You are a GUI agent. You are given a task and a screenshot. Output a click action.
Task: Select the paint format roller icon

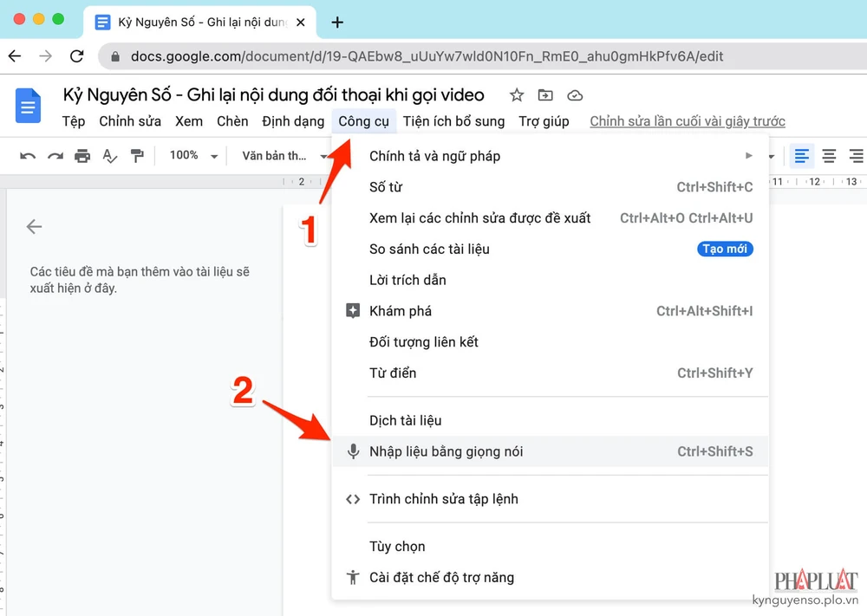pos(136,156)
